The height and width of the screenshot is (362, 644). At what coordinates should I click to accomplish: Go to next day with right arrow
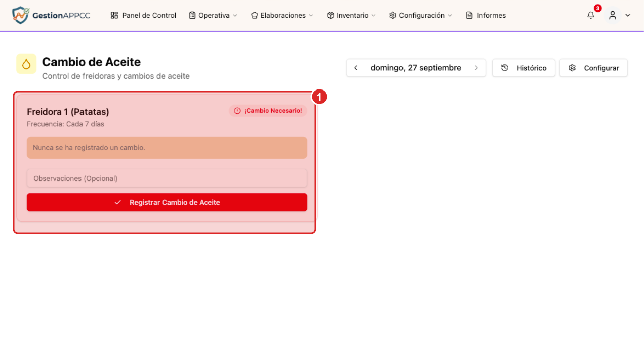pos(476,68)
